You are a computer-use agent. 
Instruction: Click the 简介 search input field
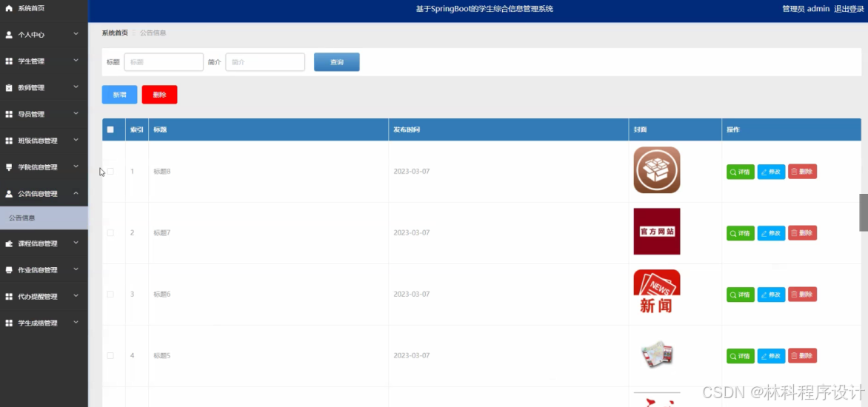265,62
